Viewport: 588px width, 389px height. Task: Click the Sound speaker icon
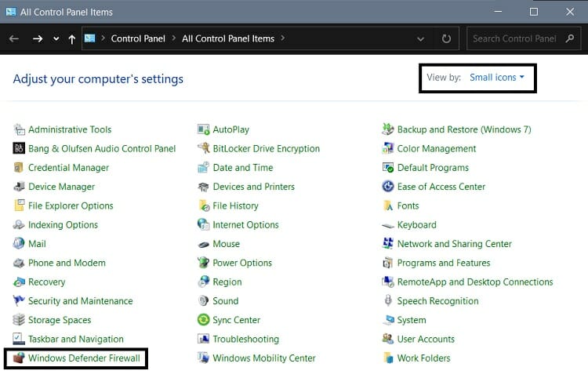pyautogui.click(x=204, y=301)
